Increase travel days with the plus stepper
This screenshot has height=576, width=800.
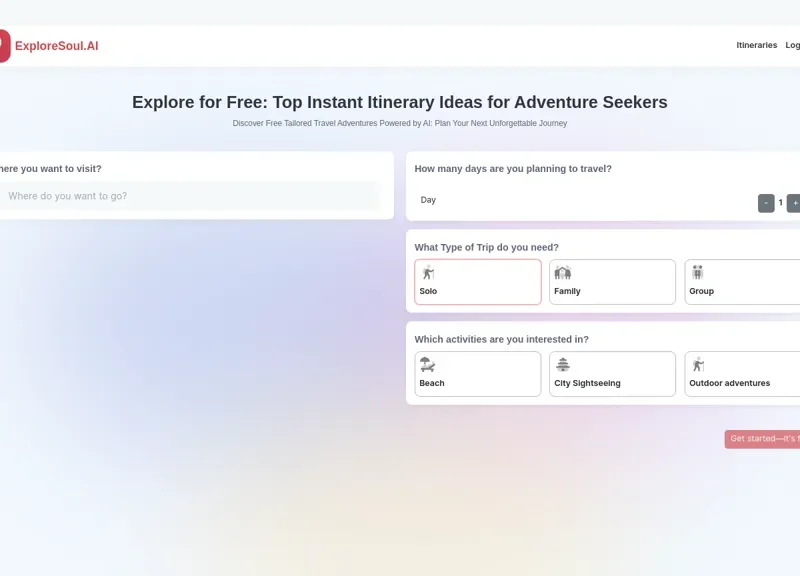(x=794, y=202)
